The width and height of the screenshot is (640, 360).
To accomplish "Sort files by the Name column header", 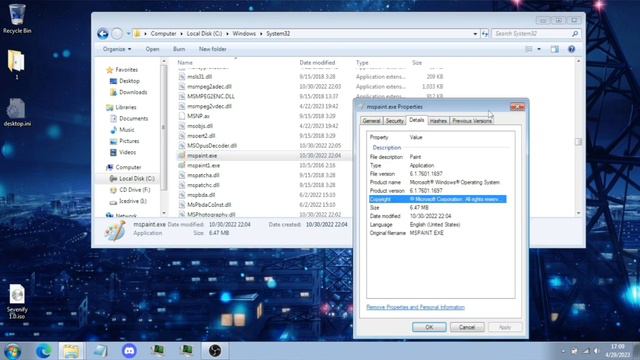I will (184, 62).
